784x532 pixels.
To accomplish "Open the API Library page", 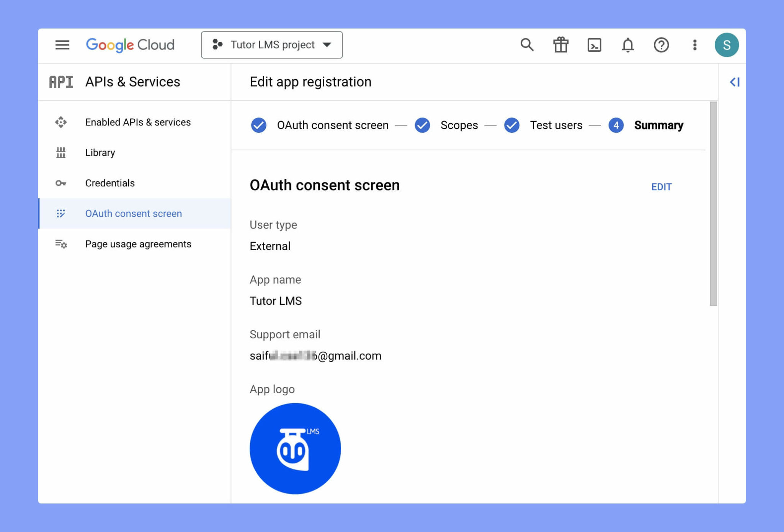I will tap(100, 152).
